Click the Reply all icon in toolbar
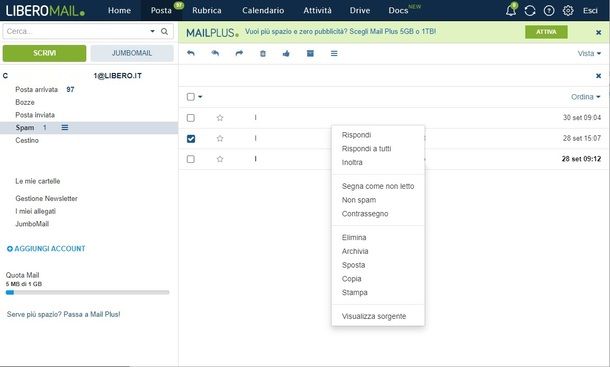This screenshot has height=367, width=610. [x=215, y=53]
